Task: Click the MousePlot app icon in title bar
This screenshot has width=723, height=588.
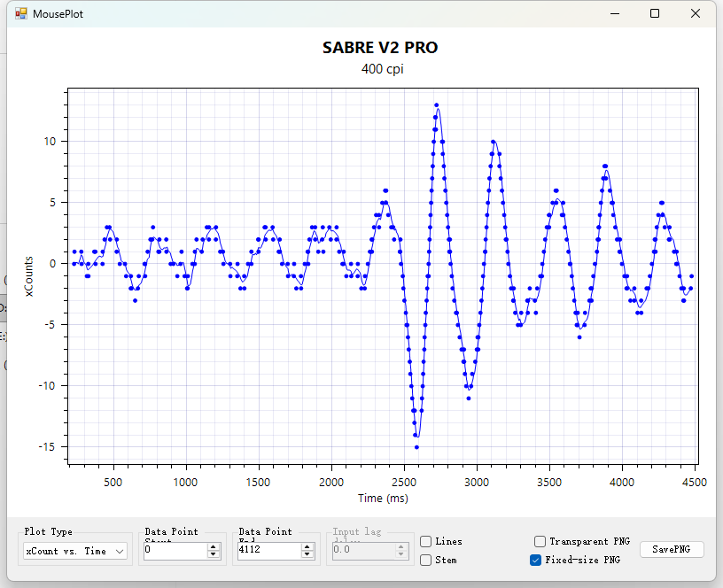Action: 20,14
